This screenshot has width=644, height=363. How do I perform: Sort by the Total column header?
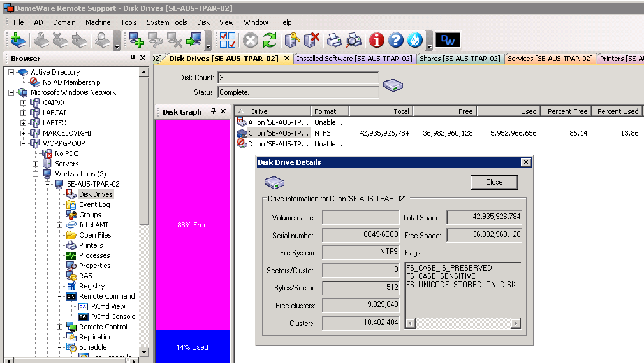(x=381, y=111)
